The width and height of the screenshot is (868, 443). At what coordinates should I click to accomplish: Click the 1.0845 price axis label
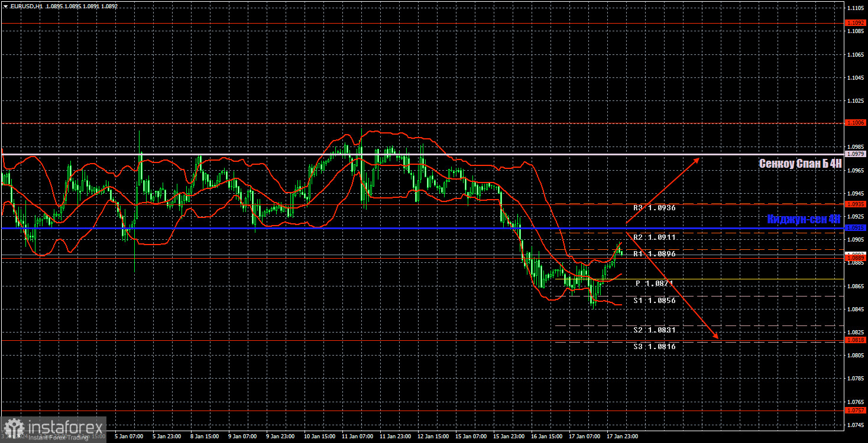point(856,309)
